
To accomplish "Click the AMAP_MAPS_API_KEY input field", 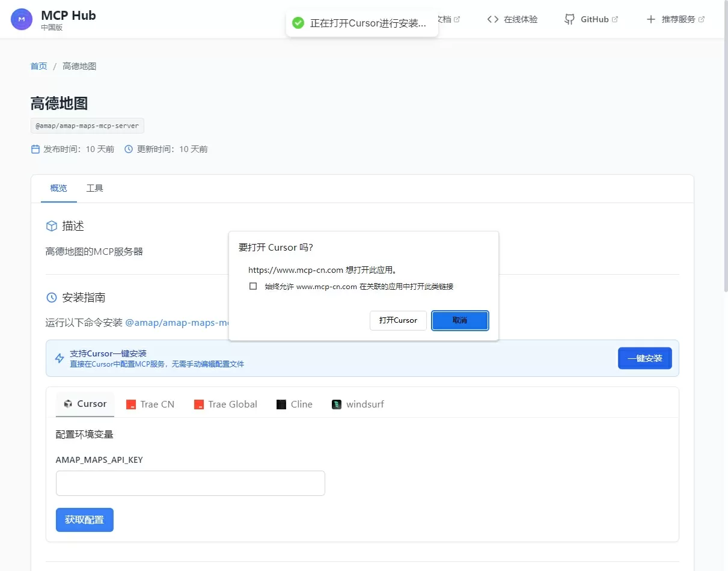I will [x=191, y=483].
